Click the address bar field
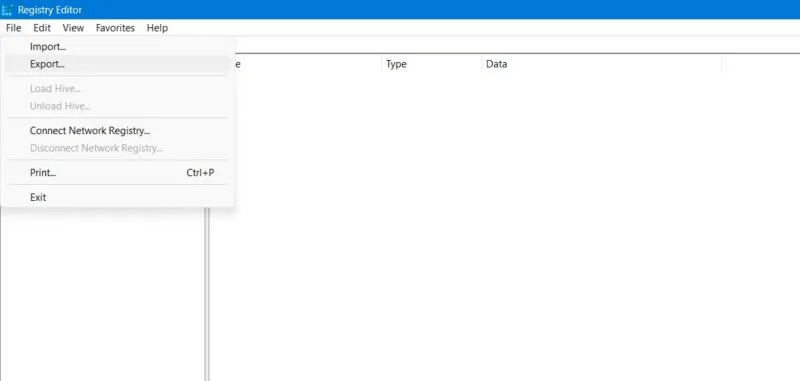The width and height of the screenshot is (800, 381). click(517, 45)
